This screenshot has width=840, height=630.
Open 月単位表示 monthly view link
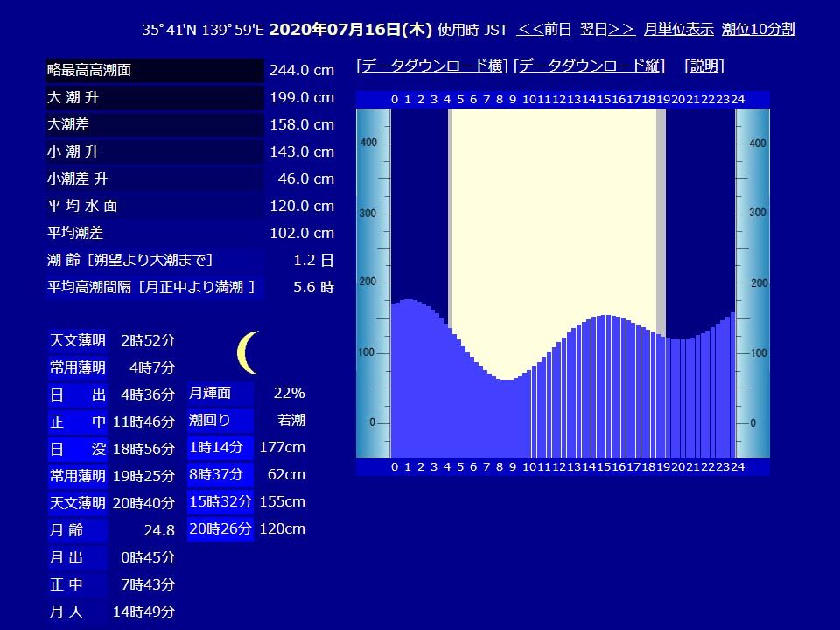point(678,29)
